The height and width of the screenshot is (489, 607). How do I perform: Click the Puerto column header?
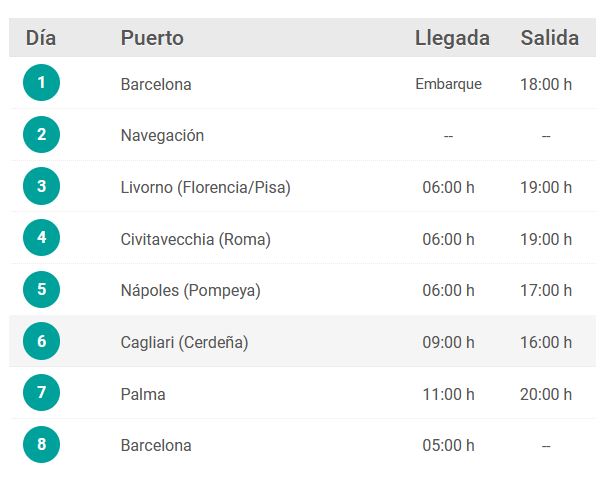coord(152,38)
